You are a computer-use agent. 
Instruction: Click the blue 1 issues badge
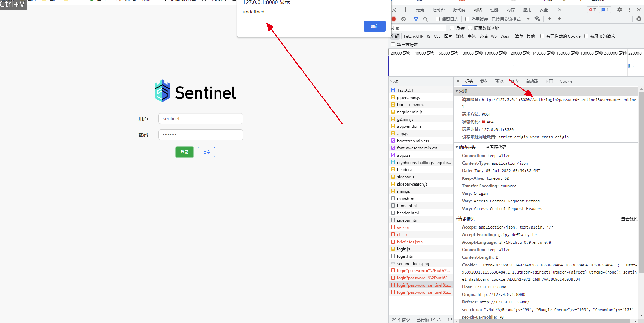(605, 10)
